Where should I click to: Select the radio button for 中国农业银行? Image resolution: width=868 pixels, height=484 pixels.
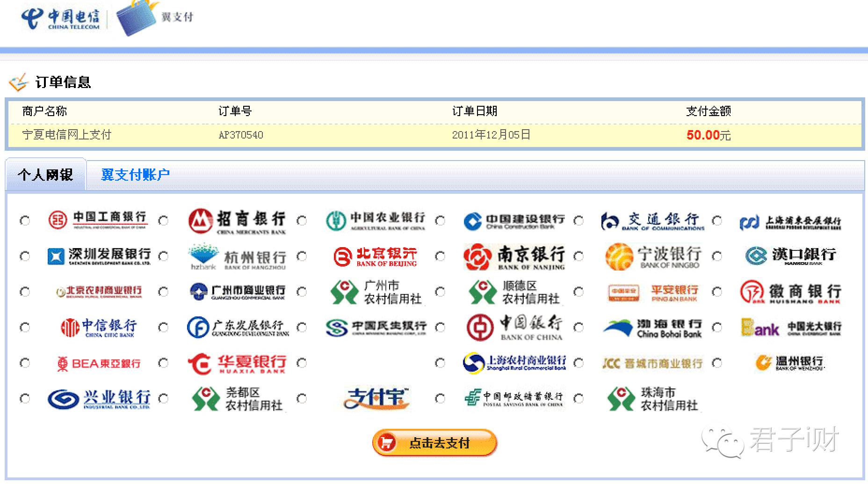click(x=302, y=220)
